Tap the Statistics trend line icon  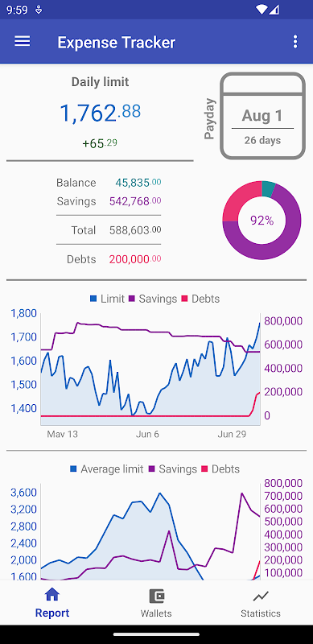261,596
